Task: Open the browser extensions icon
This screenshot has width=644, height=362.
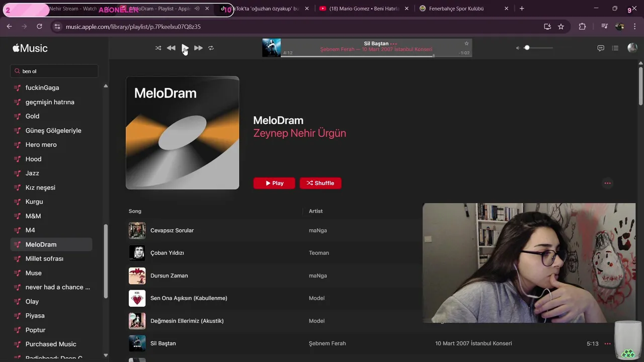Action: click(583, 27)
